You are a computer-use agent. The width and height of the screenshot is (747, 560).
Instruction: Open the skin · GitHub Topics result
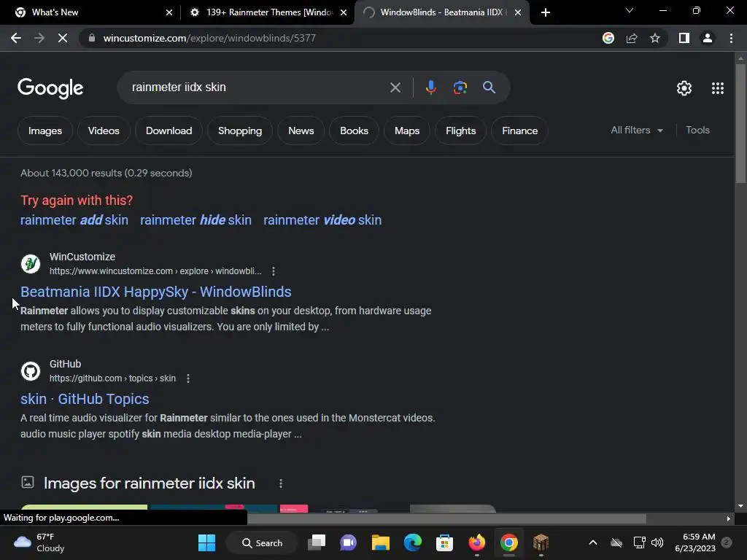click(85, 399)
